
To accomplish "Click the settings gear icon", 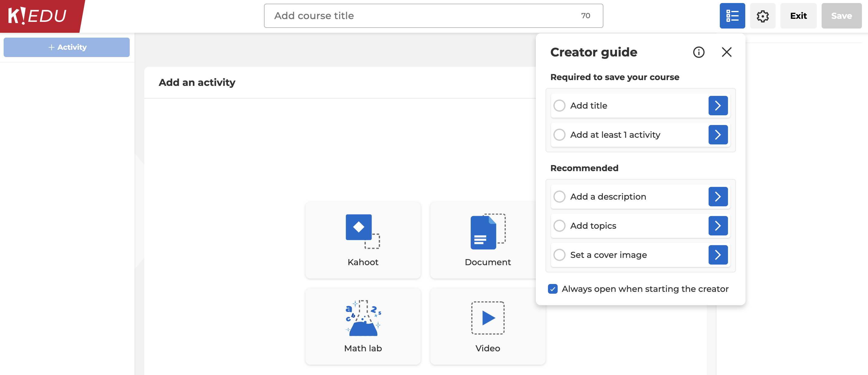I will point(763,15).
